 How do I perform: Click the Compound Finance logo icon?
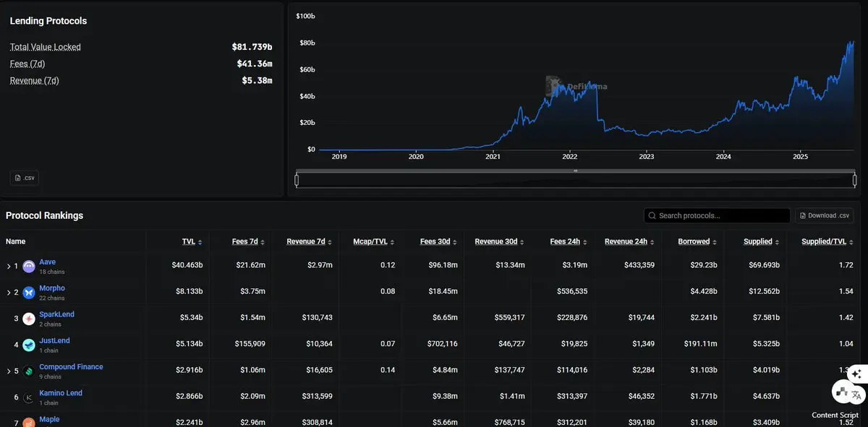(x=29, y=371)
